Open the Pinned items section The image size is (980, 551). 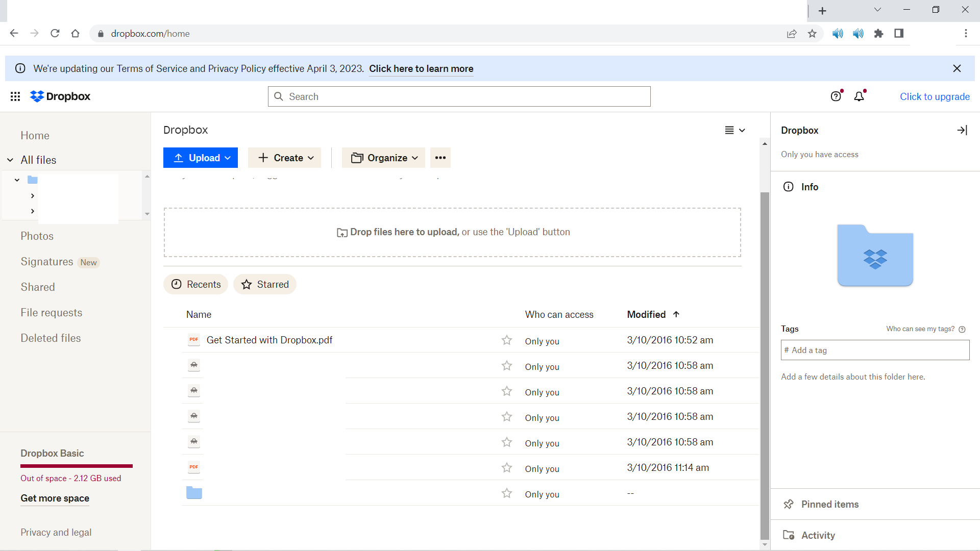(x=830, y=504)
